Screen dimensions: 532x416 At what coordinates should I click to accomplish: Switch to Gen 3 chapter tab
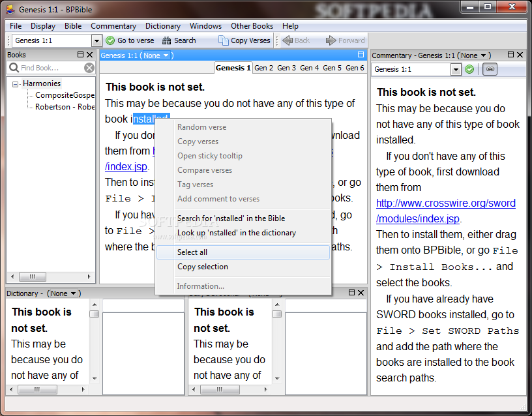(x=286, y=68)
